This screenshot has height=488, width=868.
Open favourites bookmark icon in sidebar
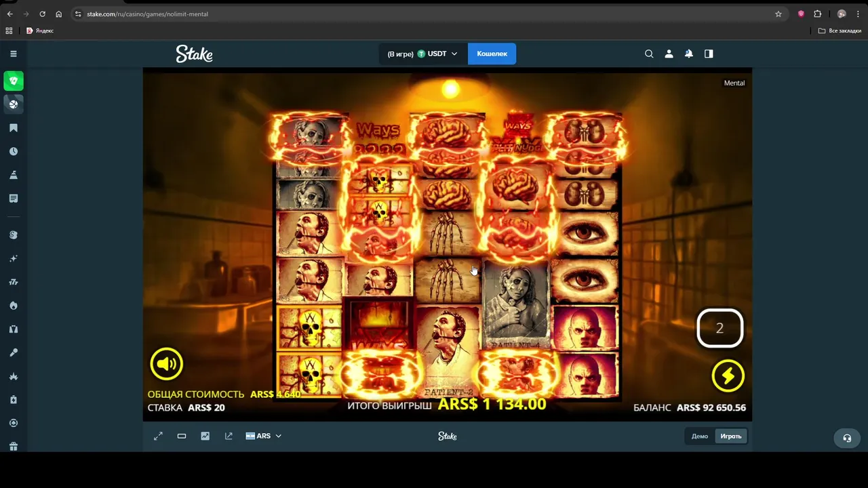[14, 128]
